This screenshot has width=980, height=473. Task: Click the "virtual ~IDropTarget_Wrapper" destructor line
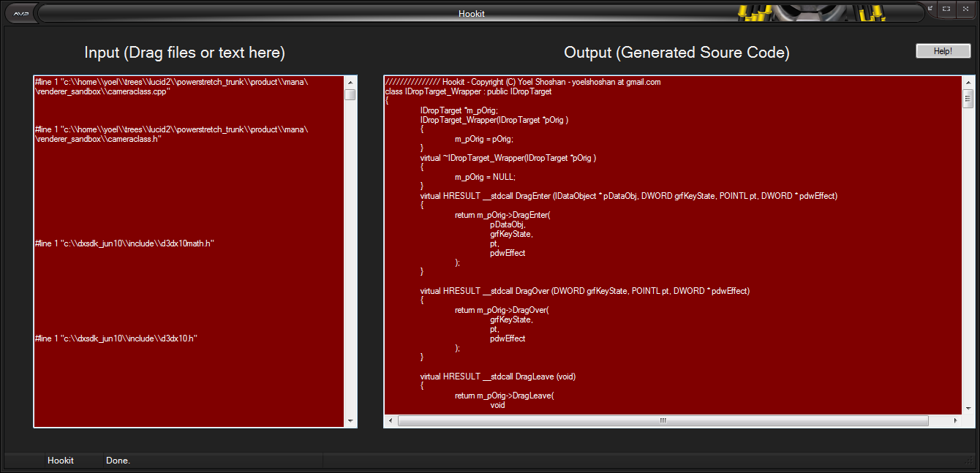[x=508, y=158]
